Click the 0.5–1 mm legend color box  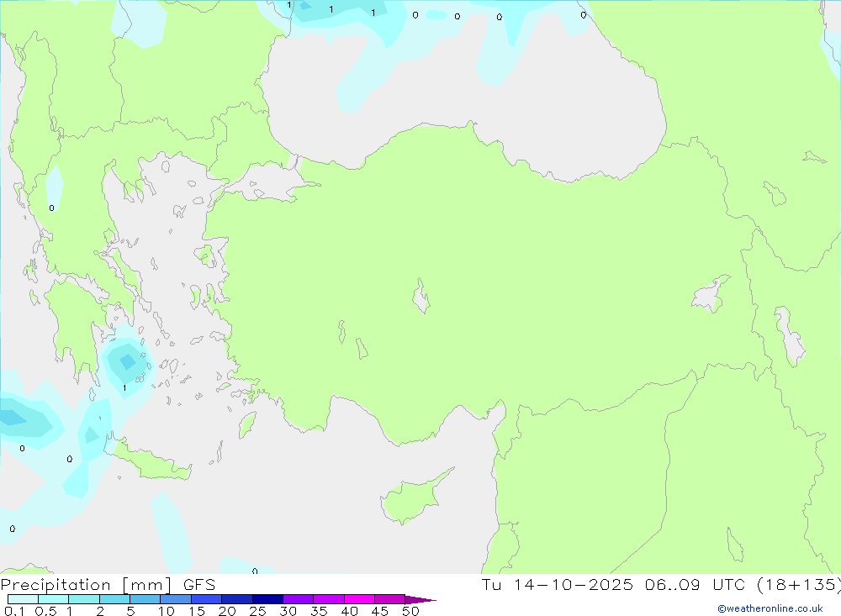54,599
